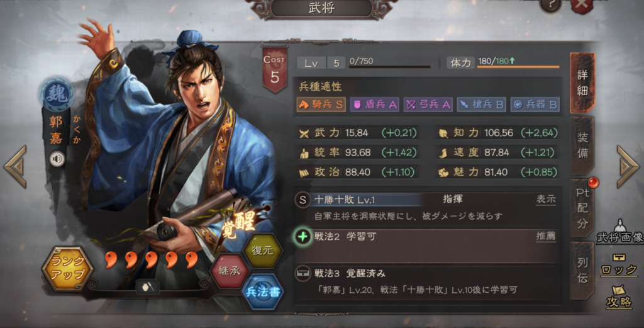Viewport: 644px width, 328px height.
Task: Open the help question mark icon
Action: pyautogui.click(x=551, y=5)
